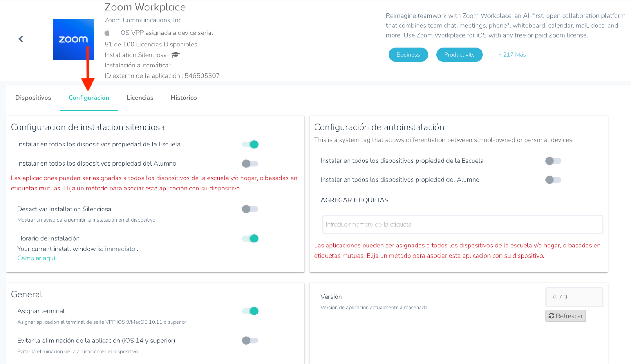Screen dimensions: 631x364
Task: Toggle autoinstall on school-owned devices
Action: tap(553, 161)
